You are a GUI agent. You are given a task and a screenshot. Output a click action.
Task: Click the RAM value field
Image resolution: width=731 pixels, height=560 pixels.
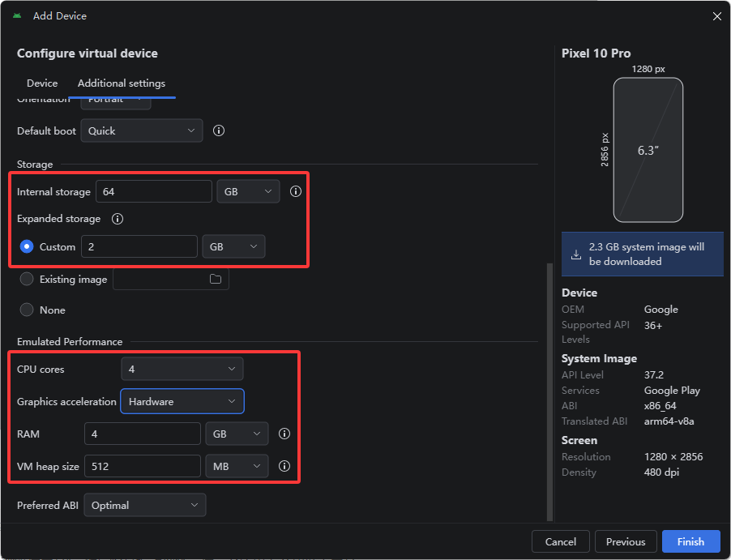[143, 434]
